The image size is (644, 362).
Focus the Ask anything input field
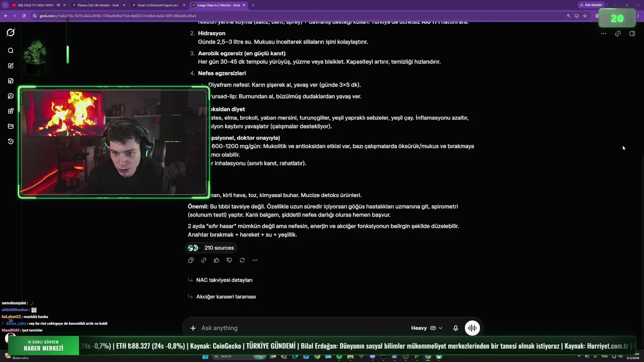[x=301, y=328]
